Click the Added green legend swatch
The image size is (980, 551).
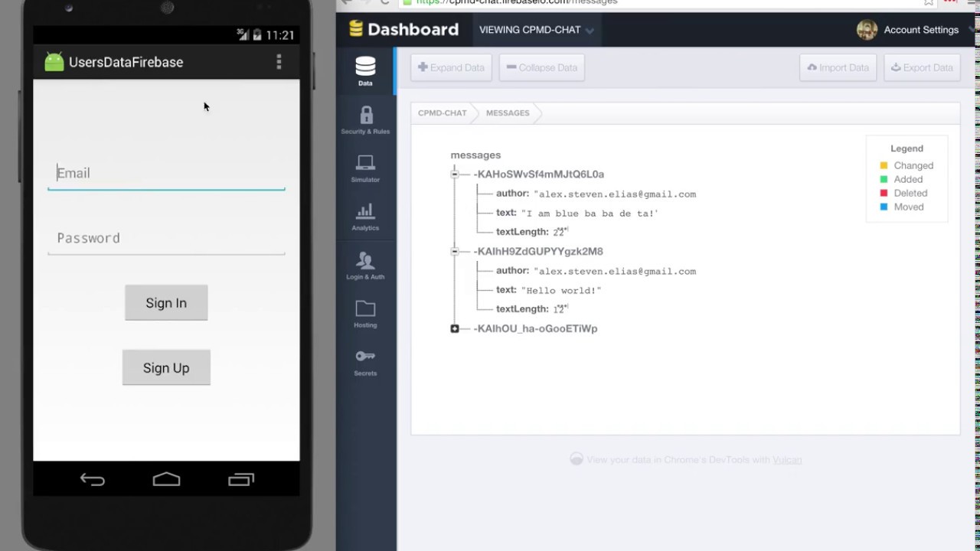point(884,179)
